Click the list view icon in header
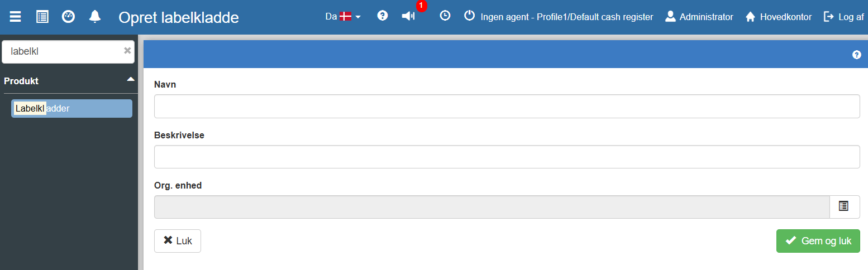The image size is (868, 270). pyautogui.click(x=42, y=17)
